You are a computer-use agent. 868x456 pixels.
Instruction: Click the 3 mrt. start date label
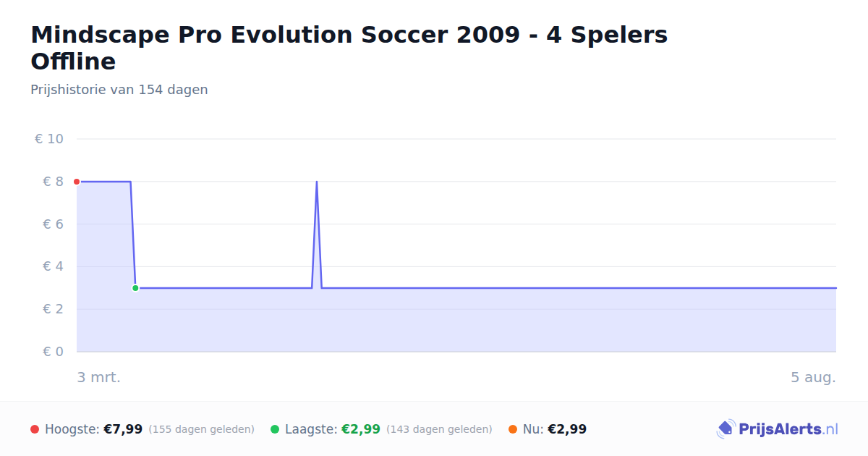pyautogui.click(x=99, y=377)
